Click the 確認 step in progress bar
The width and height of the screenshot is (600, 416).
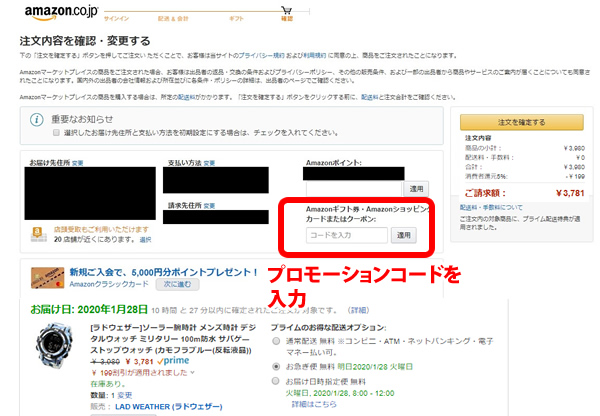pyautogui.click(x=287, y=18)
